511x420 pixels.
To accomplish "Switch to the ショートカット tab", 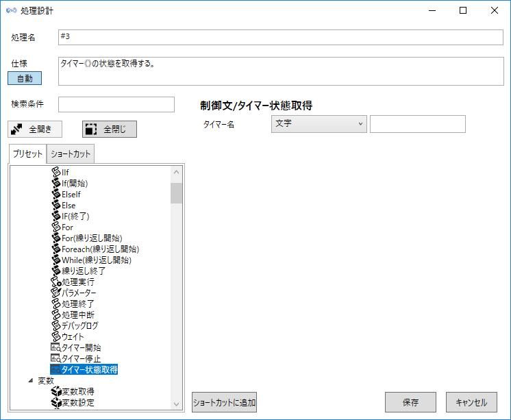I will [71, 154].
